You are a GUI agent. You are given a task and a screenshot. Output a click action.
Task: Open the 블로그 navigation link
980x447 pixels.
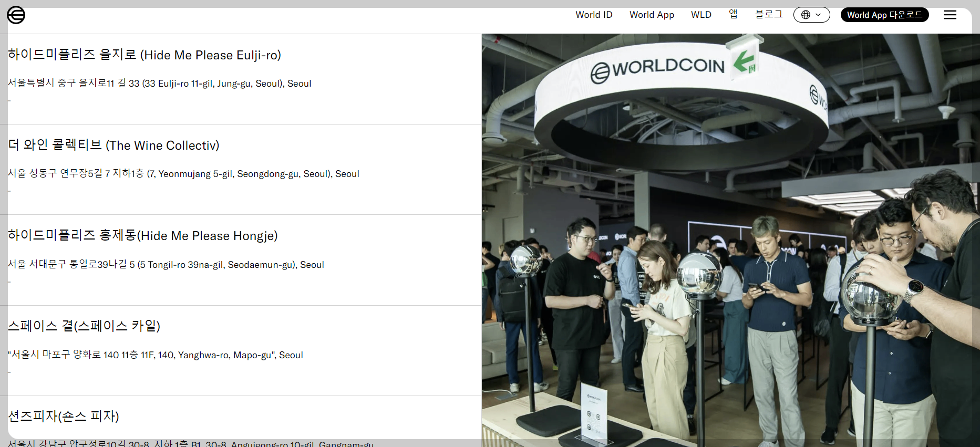click(769, 14)
